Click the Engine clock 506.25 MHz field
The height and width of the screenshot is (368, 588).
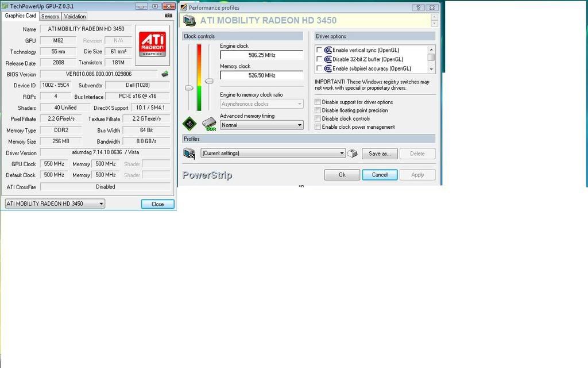tap(261, 55)
